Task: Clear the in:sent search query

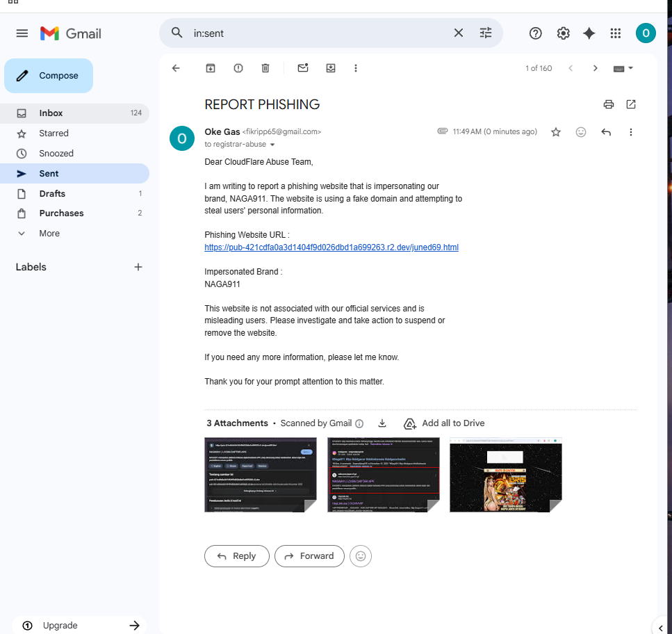Action: [458, 33]
